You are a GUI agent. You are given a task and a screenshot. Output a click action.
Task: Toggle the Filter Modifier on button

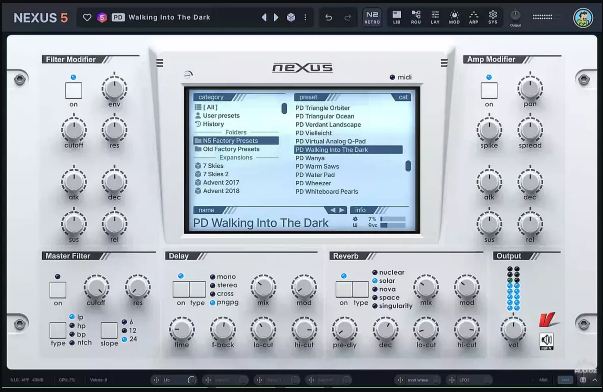(73, 91)
